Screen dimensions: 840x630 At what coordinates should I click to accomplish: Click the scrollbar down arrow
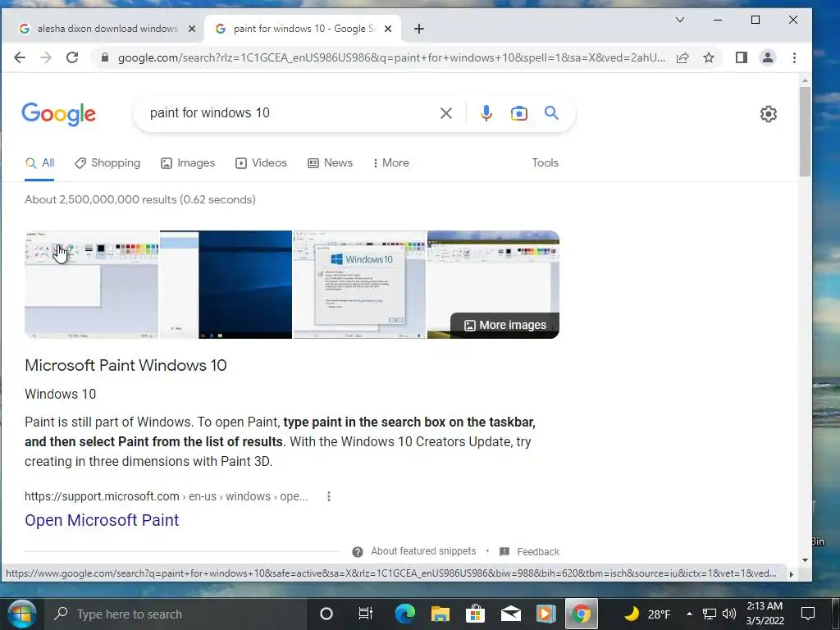pos(805,559)
